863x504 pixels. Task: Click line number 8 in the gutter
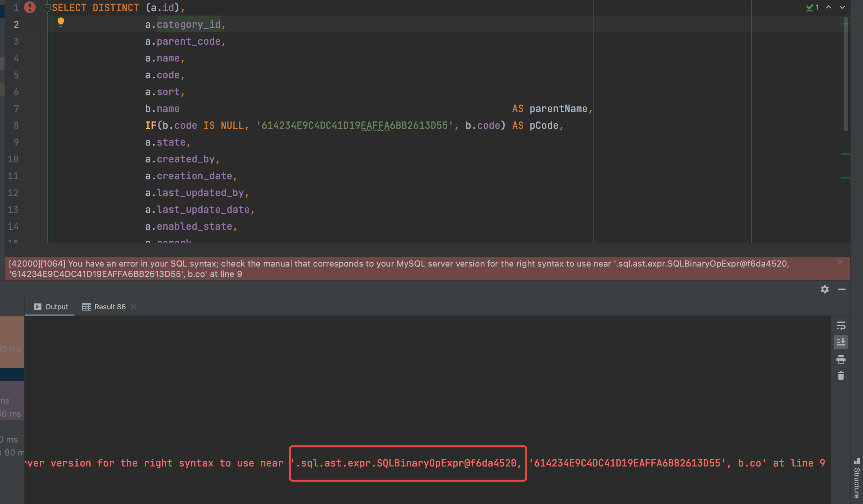(x=16, y=125)
